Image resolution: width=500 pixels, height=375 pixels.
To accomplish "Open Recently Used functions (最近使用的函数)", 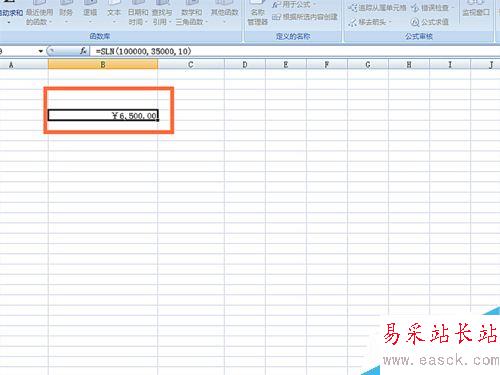I will 39,14.
